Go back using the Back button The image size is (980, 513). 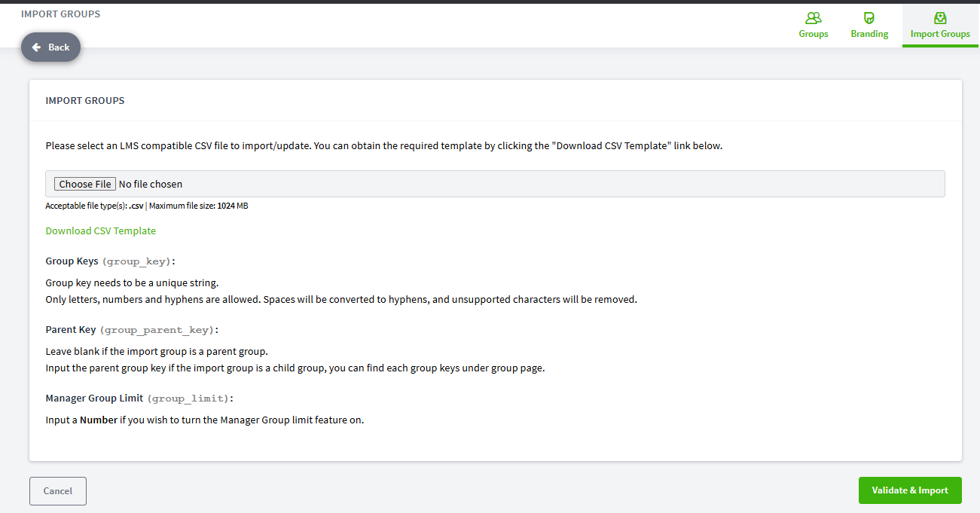coord(50,47)
